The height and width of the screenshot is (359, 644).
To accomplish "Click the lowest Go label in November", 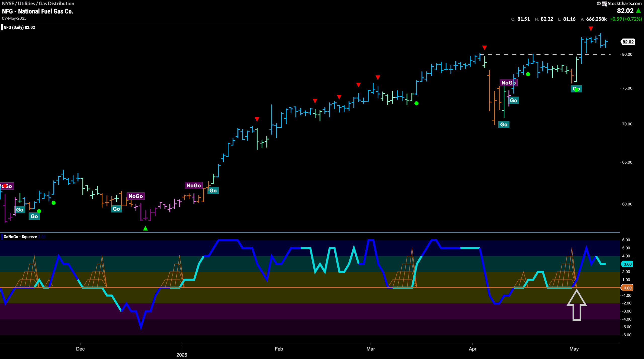I will [x=34, y=216].
